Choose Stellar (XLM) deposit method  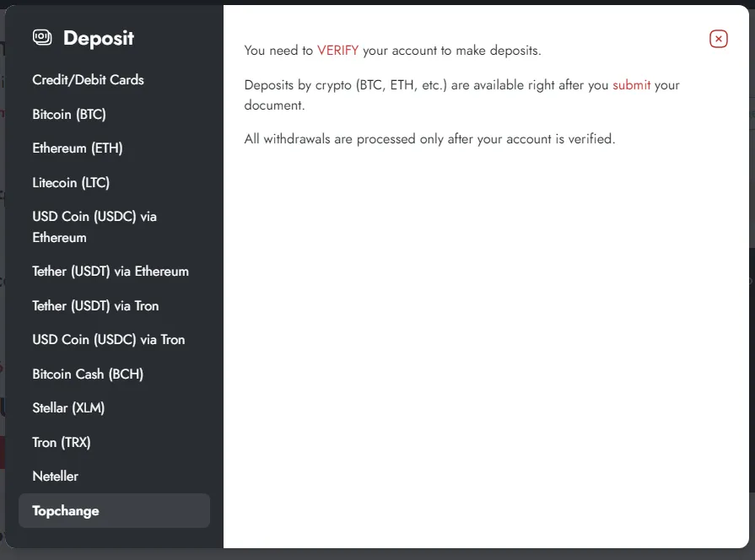coord(68,408)
